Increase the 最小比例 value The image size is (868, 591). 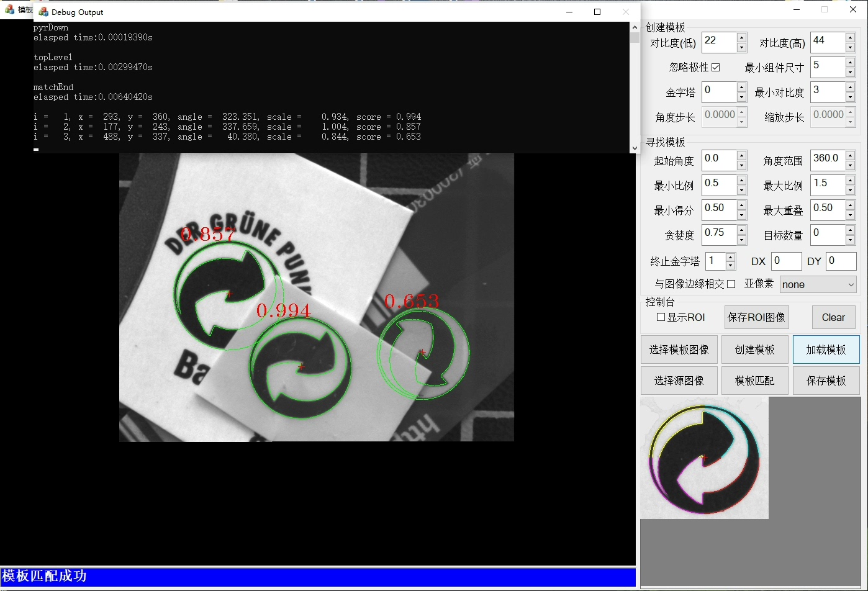pyautogui.click(x=741, y=181)
